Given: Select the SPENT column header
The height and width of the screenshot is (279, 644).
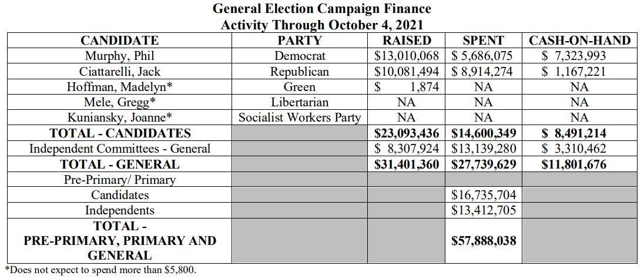Looking at the screenshot, I should (x=483, y=41).
